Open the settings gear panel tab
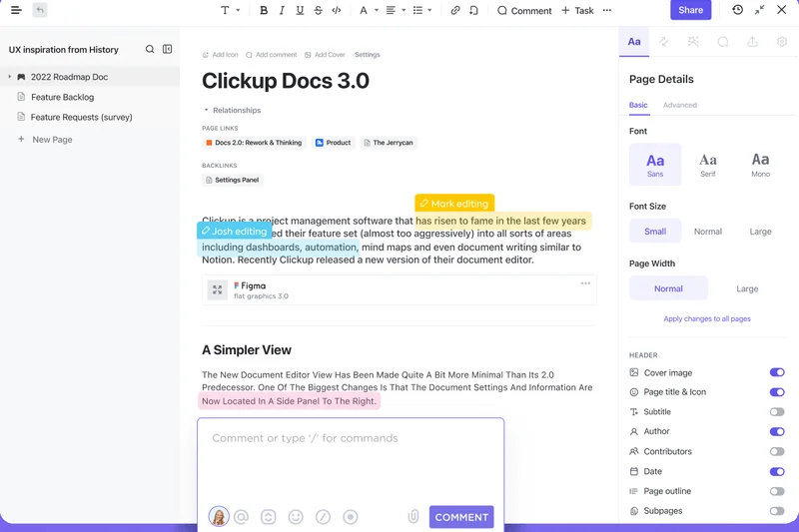Image resolution: width=799 pixels, height=532 pixels. (782, 42)
